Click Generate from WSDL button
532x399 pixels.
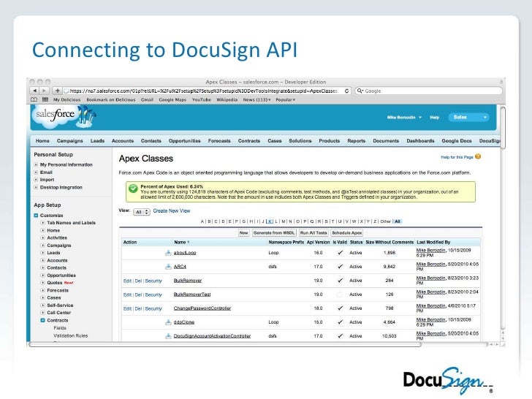pos(274,232)
